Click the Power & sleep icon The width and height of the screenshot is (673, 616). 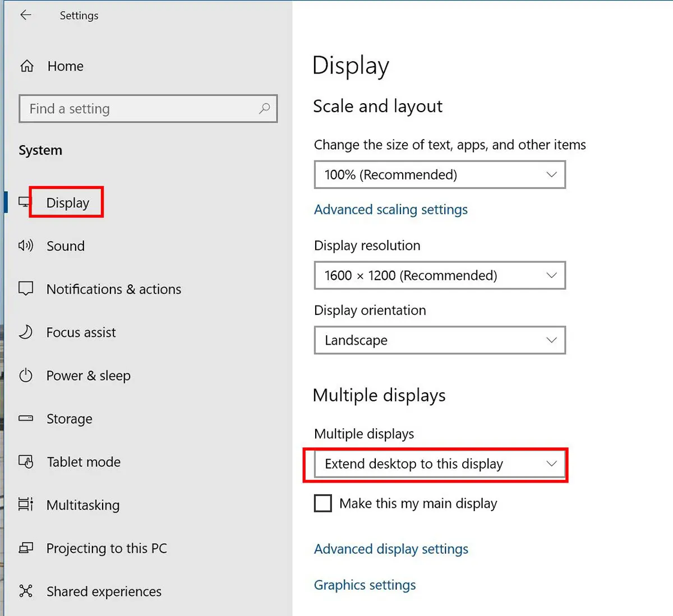click(x=26, y=375)
